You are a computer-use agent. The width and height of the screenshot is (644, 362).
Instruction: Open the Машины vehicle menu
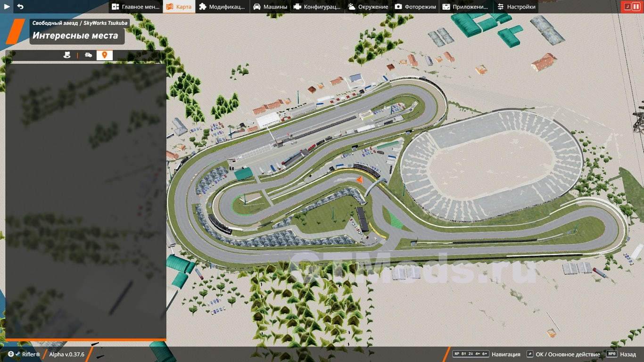(270, 7)
